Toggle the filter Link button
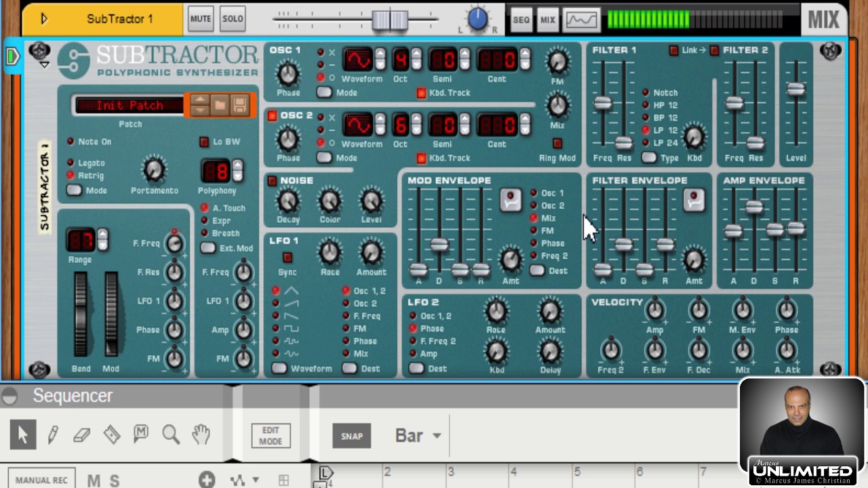868x488 pixels. point(673,50)
